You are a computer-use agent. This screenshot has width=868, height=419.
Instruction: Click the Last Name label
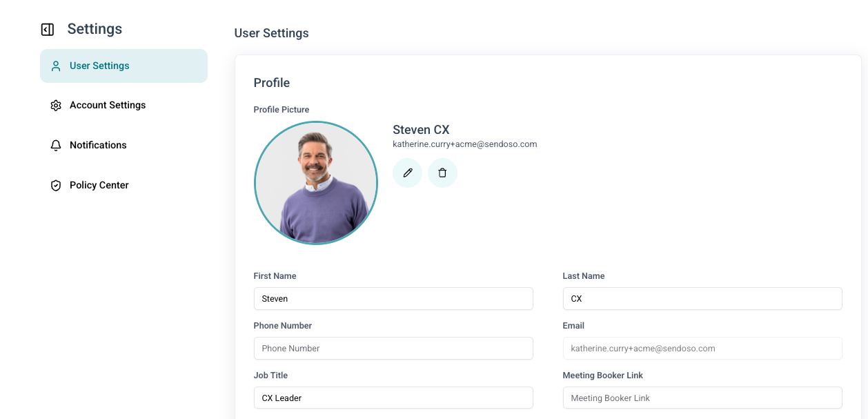(x=584, y=276)
